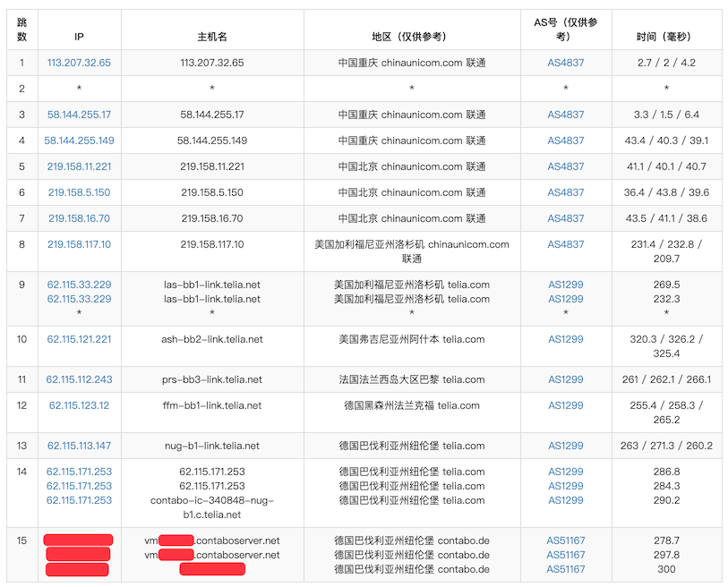Select the blue IP link 219.158.117.10
This screenshot has width=728, height=587.
pyautogui.click(x=79, y=244)
